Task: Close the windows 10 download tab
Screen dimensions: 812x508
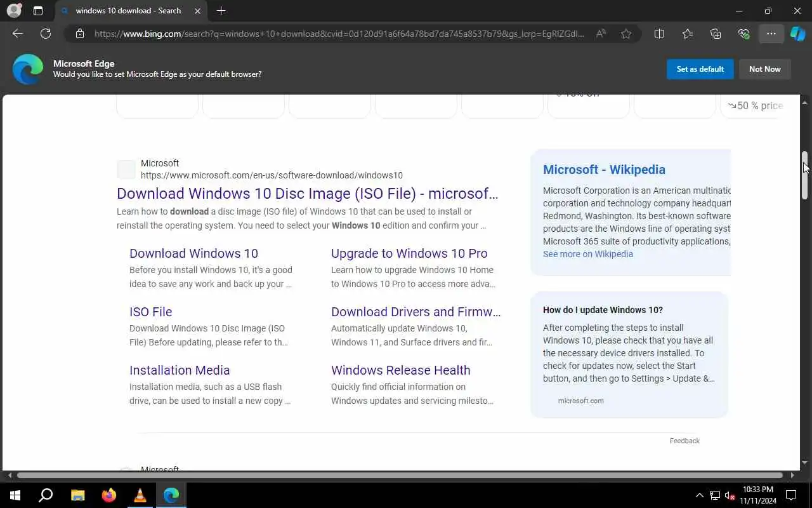Action: tap(198, 11)
